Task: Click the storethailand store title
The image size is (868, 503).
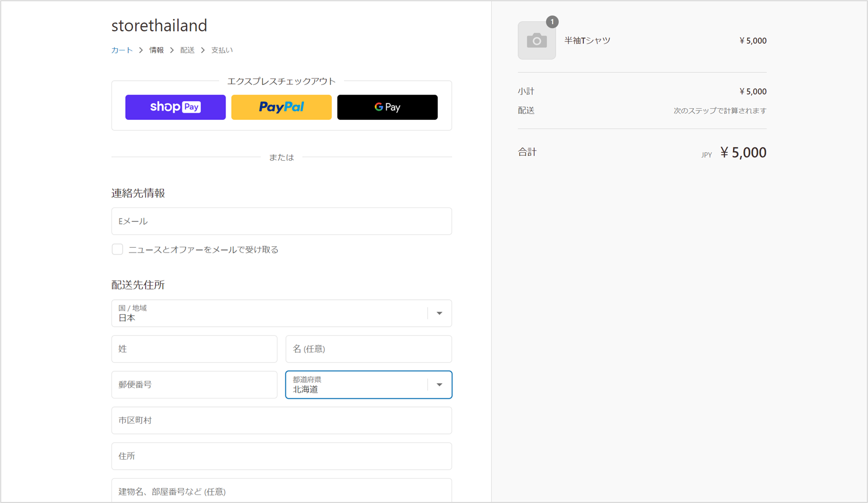Action: pyautogui.click(x=159, y=25)
